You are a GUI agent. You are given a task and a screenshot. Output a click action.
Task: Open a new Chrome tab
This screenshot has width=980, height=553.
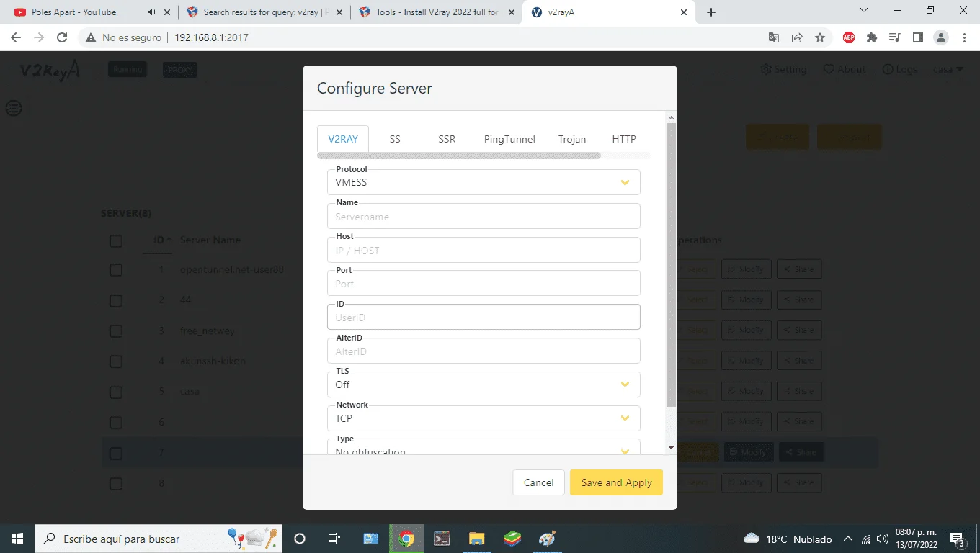click(x=711, y=12)
